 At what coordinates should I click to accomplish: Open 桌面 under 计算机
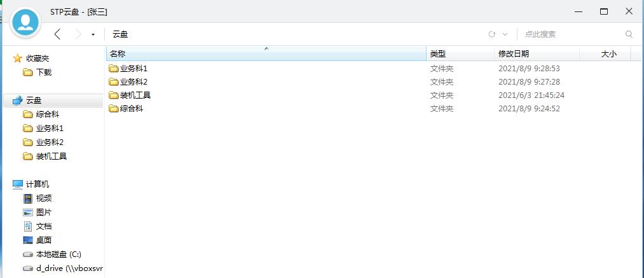pyautogui.click(x=44, y=240)
